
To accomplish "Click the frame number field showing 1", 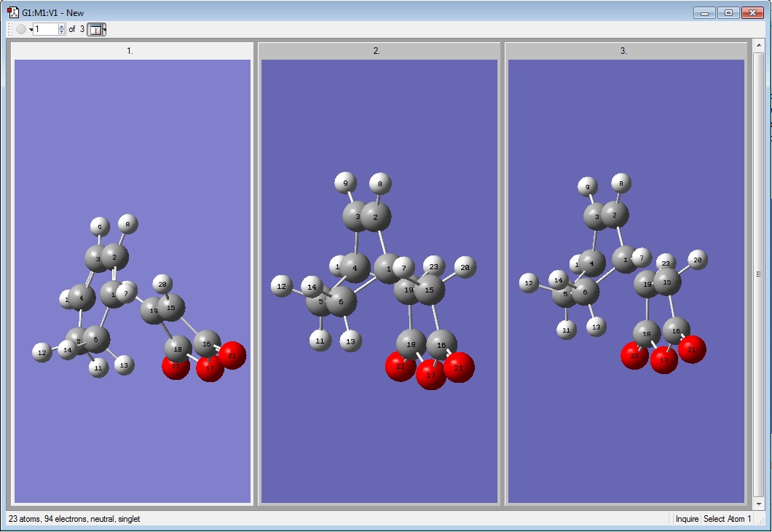I will (46, 30).
